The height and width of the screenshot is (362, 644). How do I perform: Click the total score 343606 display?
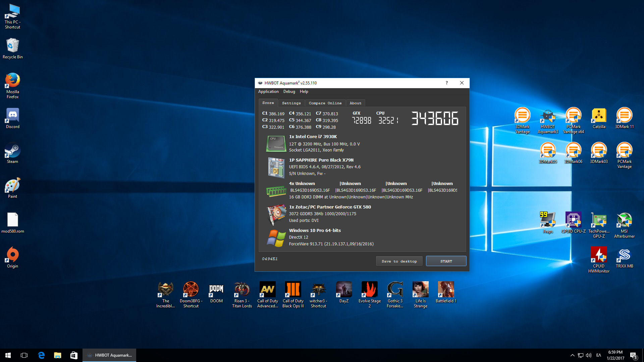pos(435,118)
